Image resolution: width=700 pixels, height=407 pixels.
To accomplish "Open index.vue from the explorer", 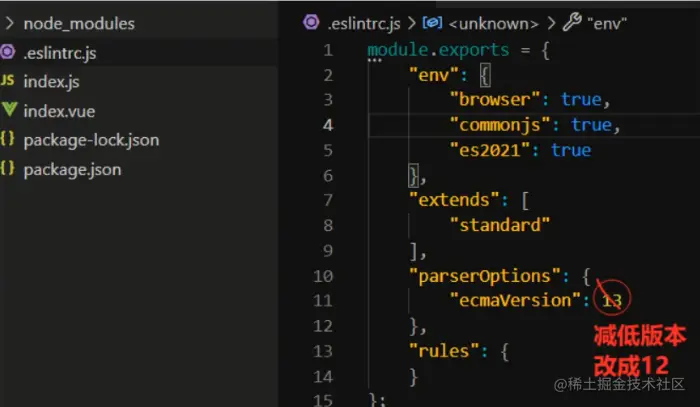I will pyautogui.click(x=59, y=111).
